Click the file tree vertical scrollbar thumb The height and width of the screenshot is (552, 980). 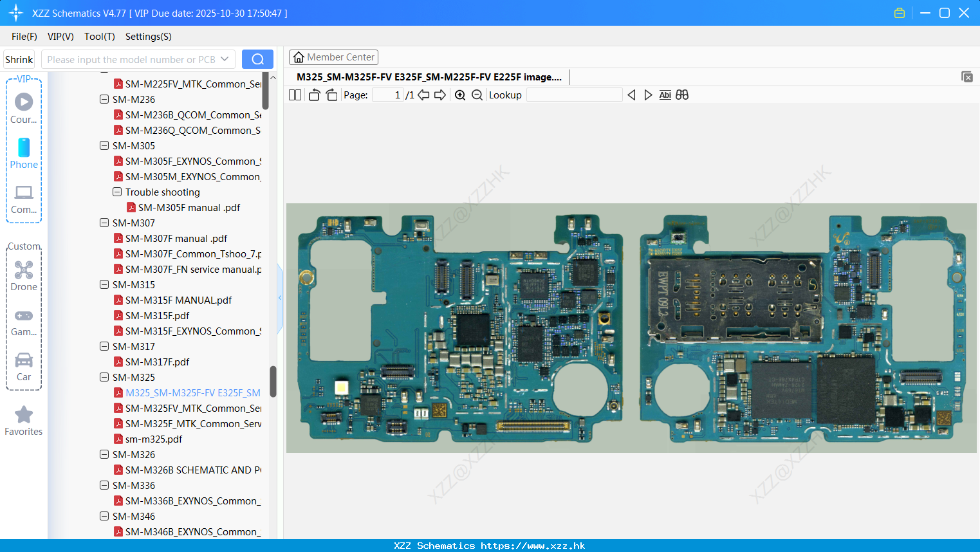[x=273, y=382]
